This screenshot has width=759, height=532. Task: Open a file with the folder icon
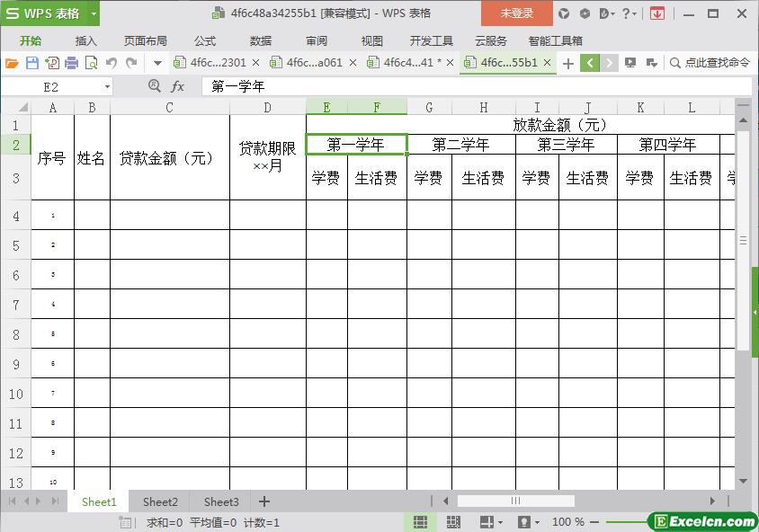12,63
